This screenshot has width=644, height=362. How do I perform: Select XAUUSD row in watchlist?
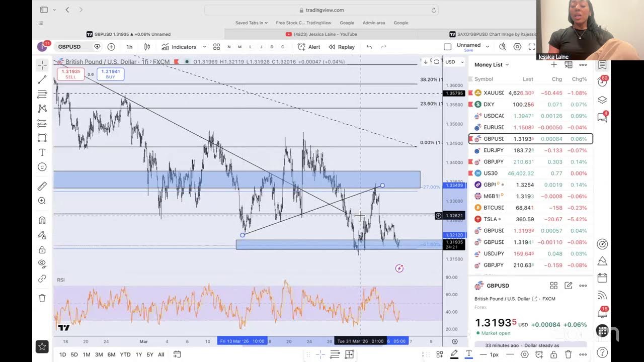coord(531,93)
